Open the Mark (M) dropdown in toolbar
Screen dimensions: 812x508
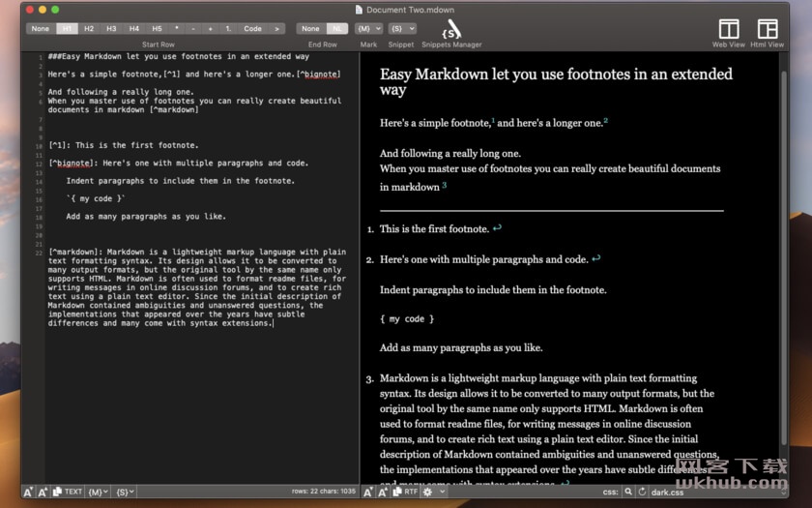click(369, 28)
